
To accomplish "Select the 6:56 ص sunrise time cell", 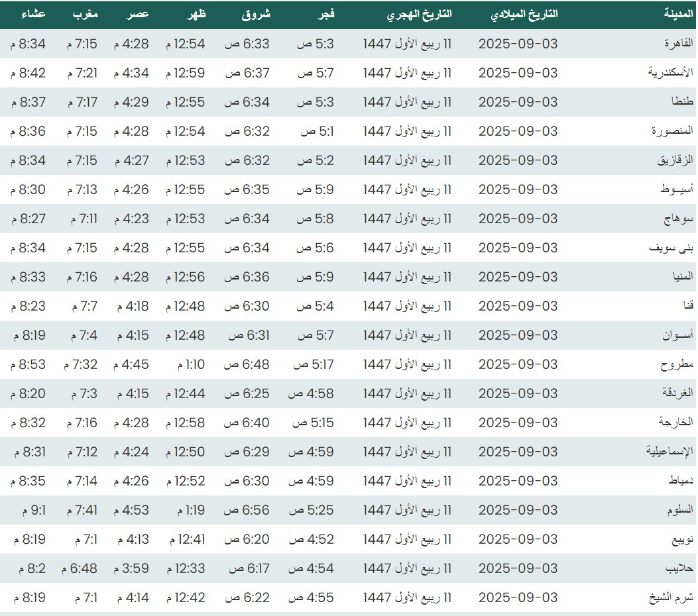I will tap(247, 510).
